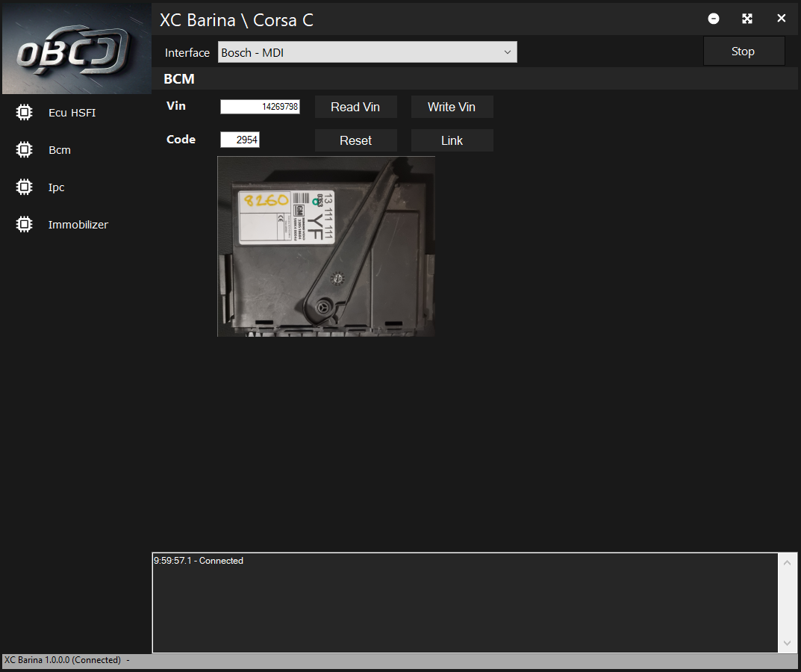Click the Link button
The width and height of the screenshot is (801, 672).
click(452, 140)
